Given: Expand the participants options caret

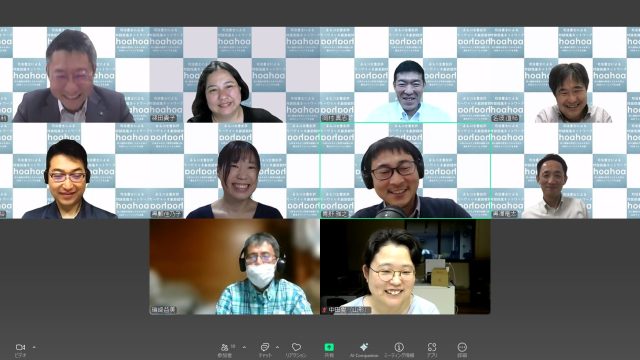Looking at the screenshot, I should point(244,347).
